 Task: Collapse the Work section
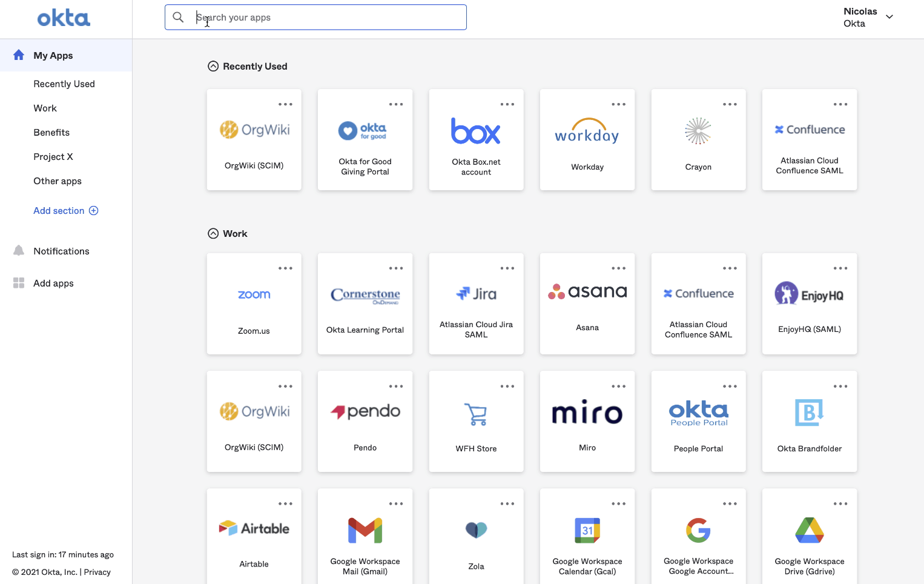pos(213,234)
